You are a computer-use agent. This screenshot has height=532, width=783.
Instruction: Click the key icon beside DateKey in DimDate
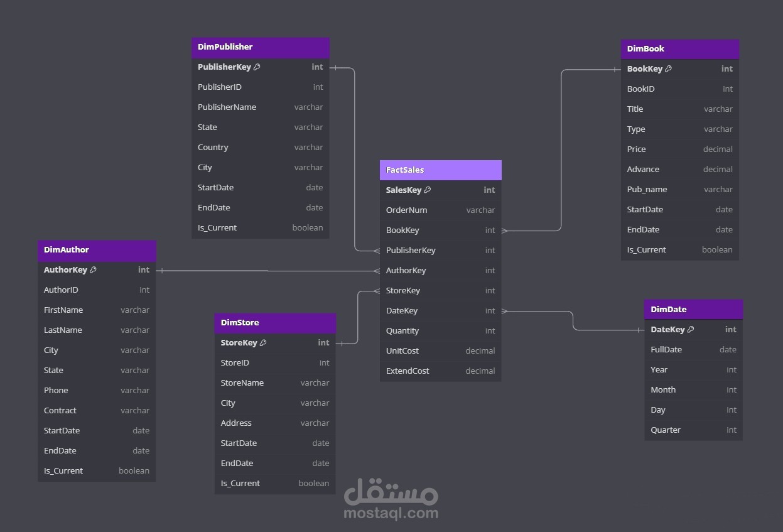coord(691,330)
